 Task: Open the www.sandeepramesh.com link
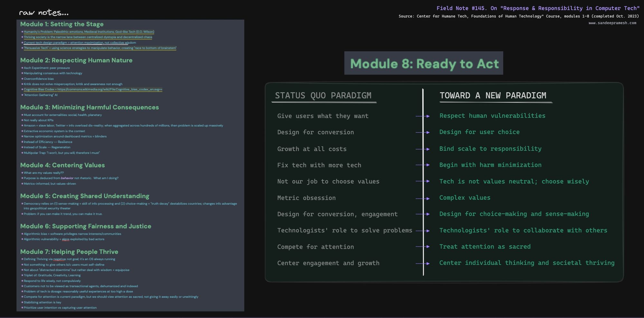tap(612, 23)
